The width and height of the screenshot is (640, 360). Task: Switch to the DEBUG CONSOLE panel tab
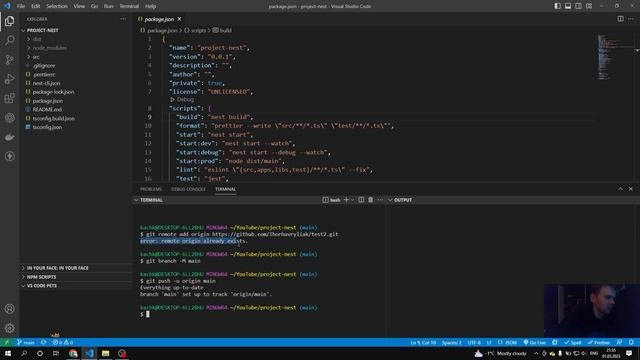[188, 189]
